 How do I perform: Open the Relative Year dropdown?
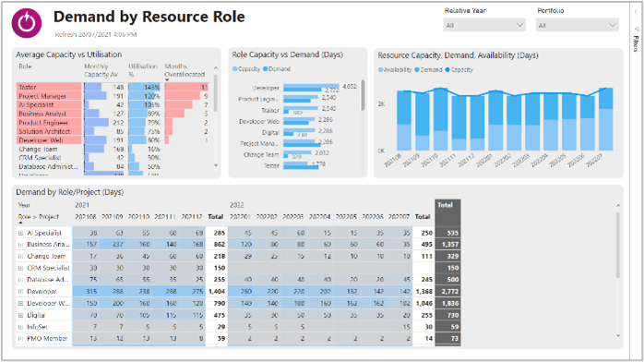[484, 26]
